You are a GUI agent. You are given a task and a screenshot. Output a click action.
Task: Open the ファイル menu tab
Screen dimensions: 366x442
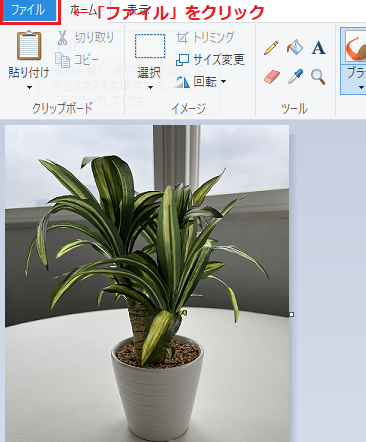coord(29,11)
